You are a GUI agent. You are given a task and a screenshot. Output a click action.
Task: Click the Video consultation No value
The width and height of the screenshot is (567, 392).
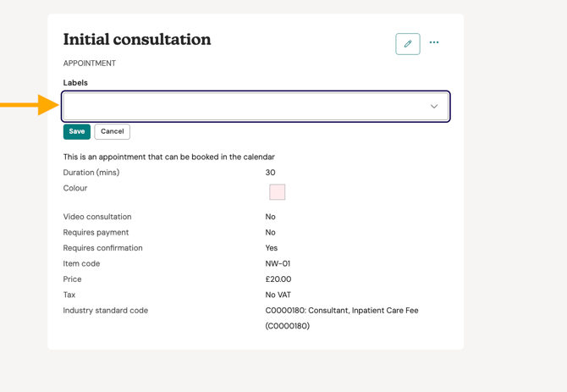pos(270,217)
